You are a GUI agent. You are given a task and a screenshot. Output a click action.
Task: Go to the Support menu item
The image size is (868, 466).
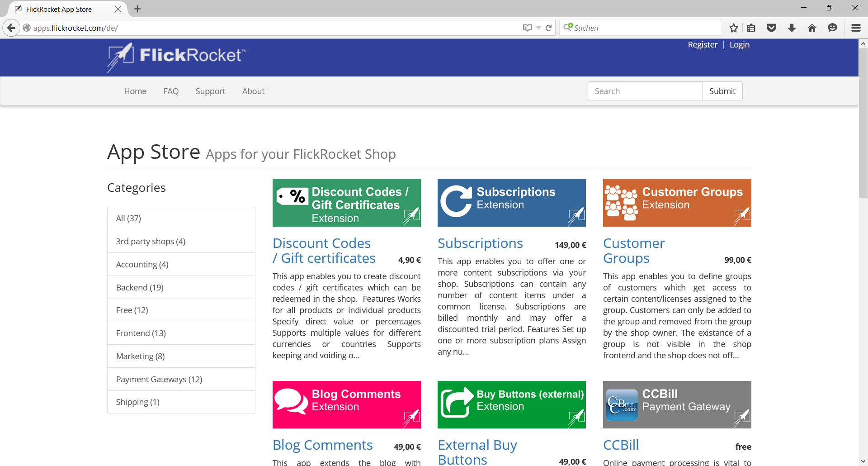click(x=210, y=91)
